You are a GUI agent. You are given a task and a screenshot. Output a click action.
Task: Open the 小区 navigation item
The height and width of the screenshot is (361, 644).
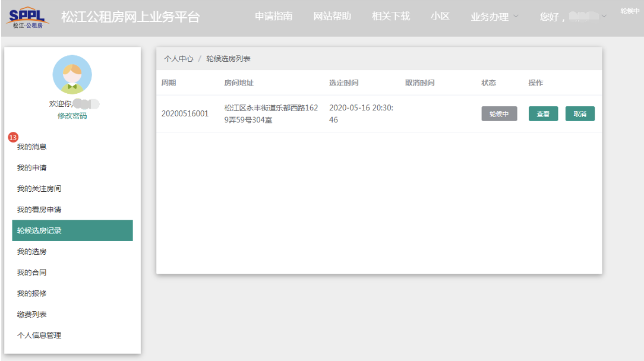click(x=440, y=17)
